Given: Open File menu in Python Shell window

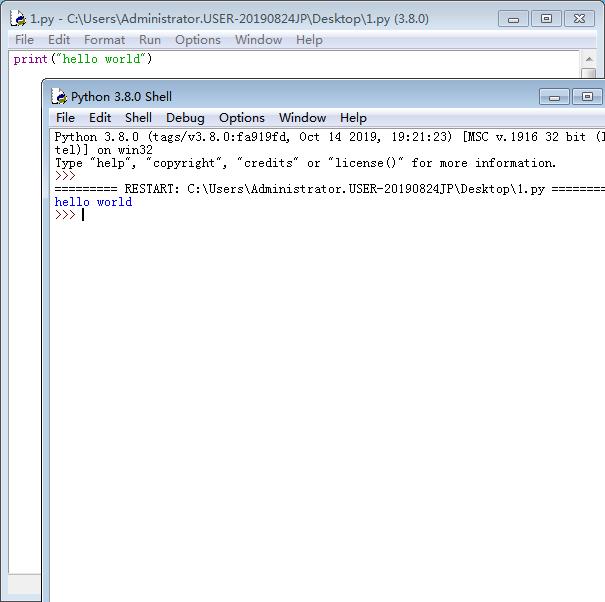Looking at the screenshot, I should 65,118.
